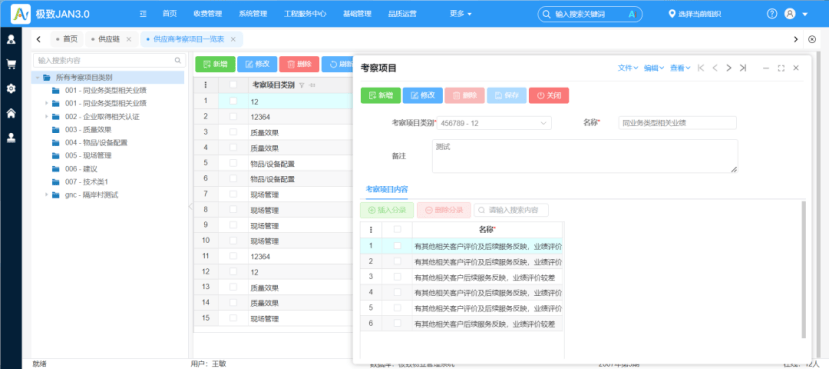This screenshot has height=369, width=830.
Task: Click the 名称 input field
Action: 678,123
